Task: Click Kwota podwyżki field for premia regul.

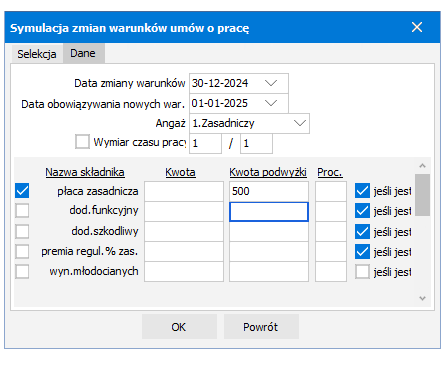Action: pyautogui.click(x=269, y=251)
